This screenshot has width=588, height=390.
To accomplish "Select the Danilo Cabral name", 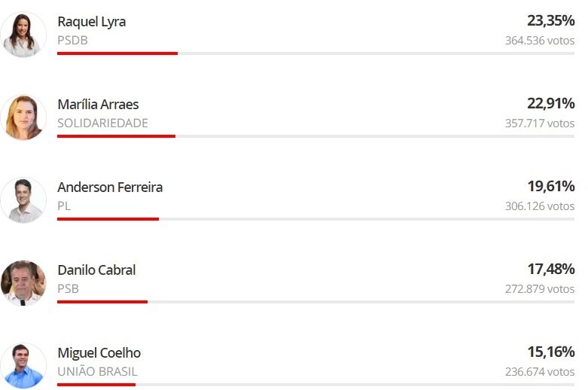I will coord(96,270).
